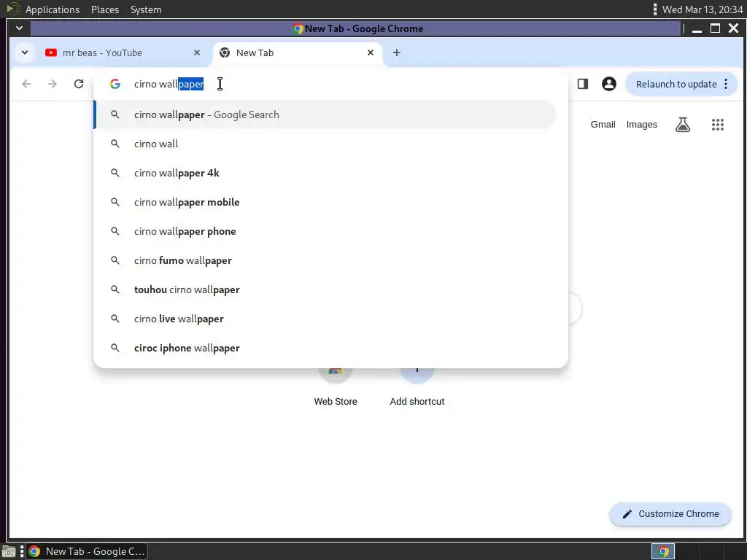Open the Places menu

click(105, 9)
